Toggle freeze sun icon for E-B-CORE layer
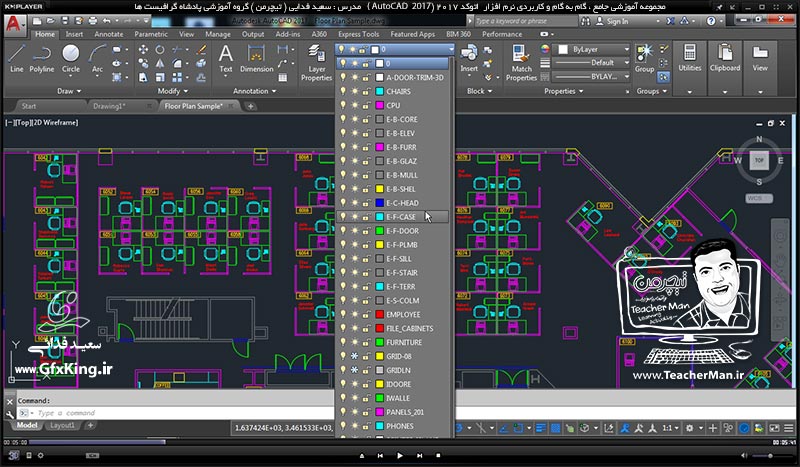This screenshot has width=800, height=467. (x=355, y=119)
